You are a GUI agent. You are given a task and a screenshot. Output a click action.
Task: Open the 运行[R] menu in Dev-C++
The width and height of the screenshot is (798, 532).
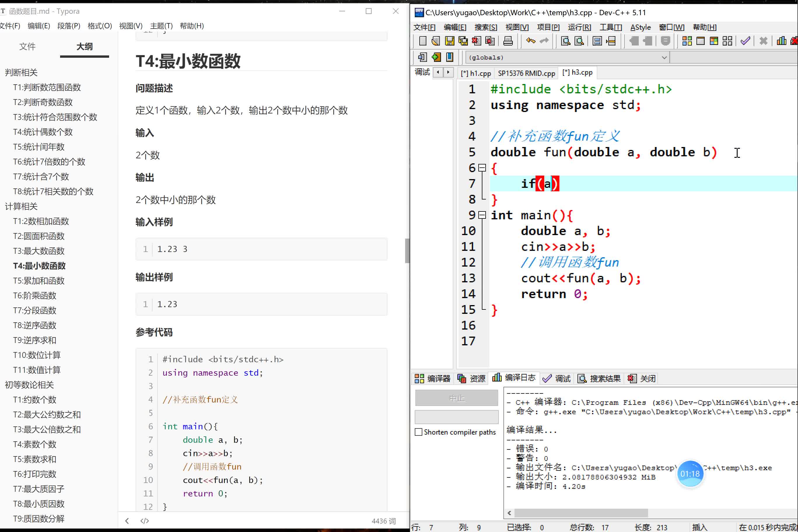[x=579, y=27]
